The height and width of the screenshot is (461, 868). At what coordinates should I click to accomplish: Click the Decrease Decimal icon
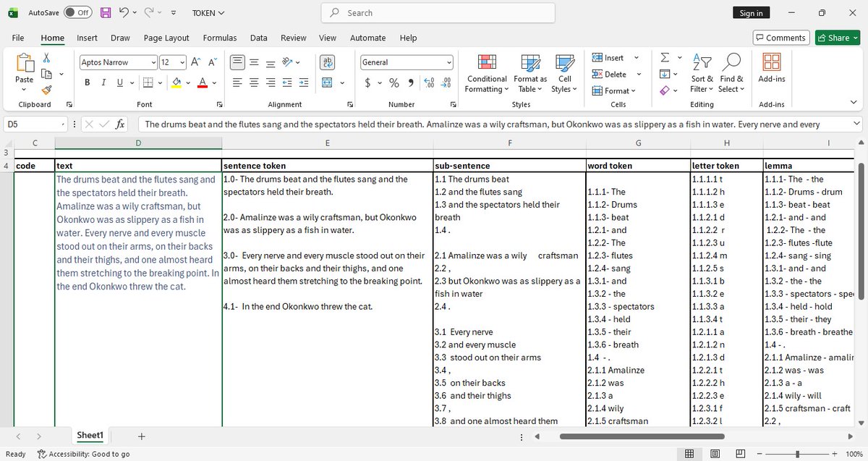click(x=446, y=83)
